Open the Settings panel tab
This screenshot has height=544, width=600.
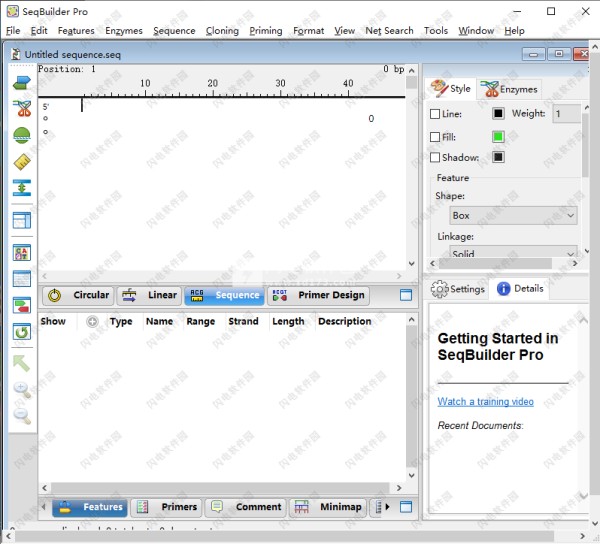(458, 289)
